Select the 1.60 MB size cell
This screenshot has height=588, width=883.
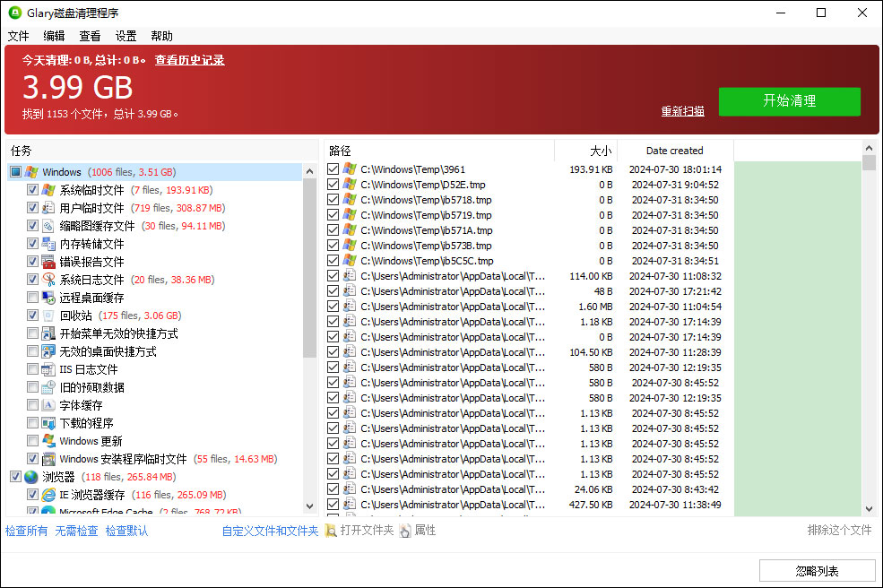click(x=595, y=307)
